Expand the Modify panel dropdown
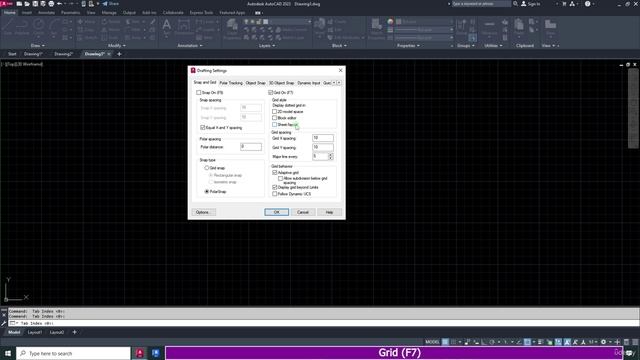Viewport: 640px width, 360px height. [x=117, y=46]
